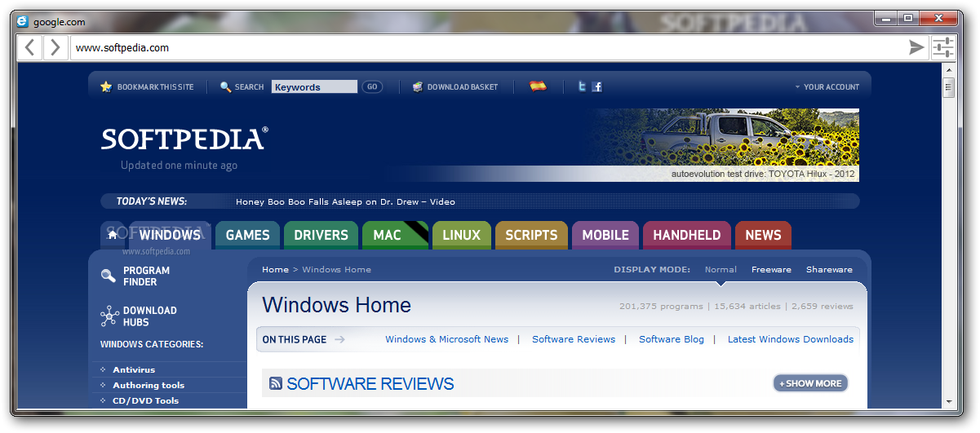
Task: Set display mode to Normal
Action: [721, 269]
